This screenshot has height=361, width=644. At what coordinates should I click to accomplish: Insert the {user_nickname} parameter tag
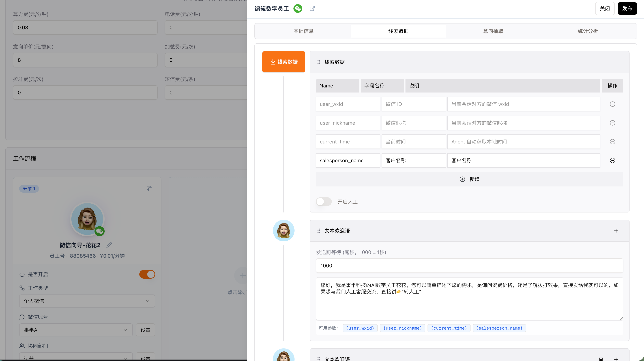click(403, 328)
